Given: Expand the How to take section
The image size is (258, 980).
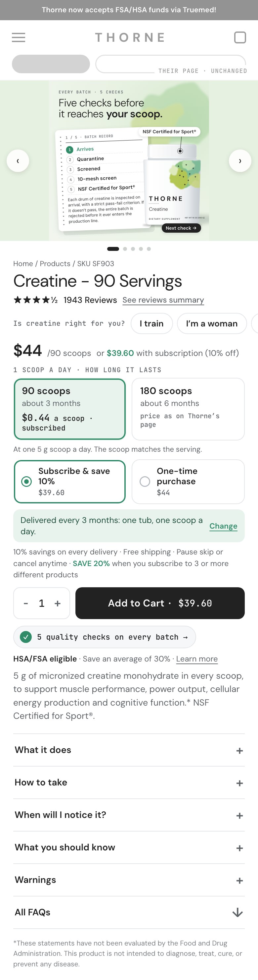Looking at the screenshot, I should point(129,782).
